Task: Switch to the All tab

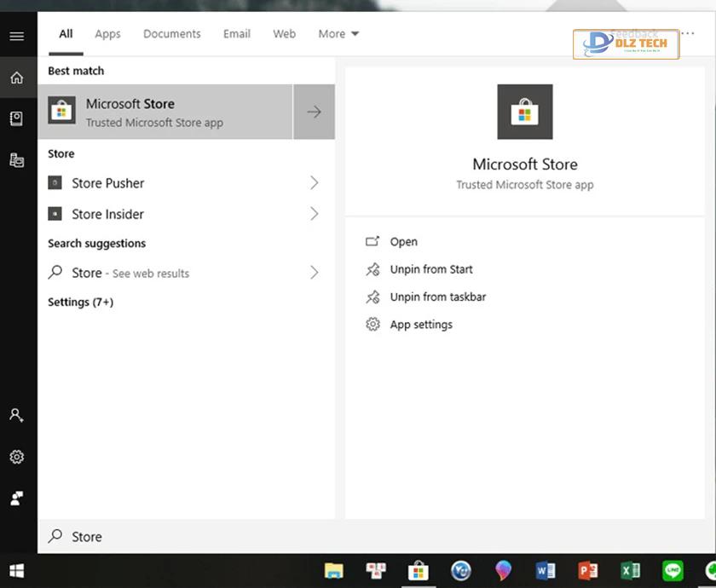Action: pos(66,34)
